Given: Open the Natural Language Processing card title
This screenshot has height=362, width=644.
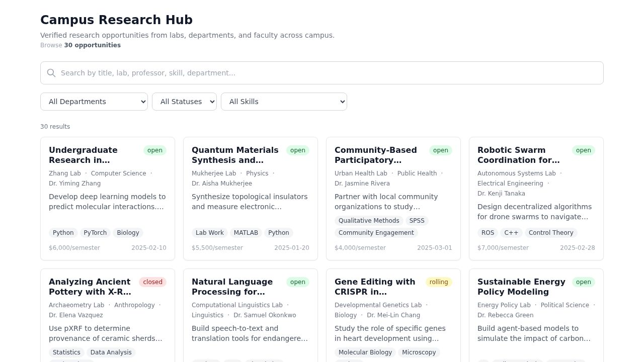Looking at the screenshot, I should pos(232,287).
